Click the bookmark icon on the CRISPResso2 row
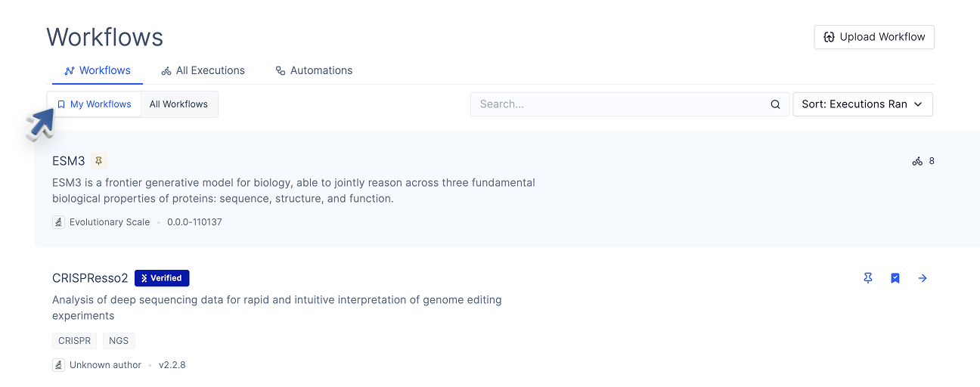 [895, 278]
